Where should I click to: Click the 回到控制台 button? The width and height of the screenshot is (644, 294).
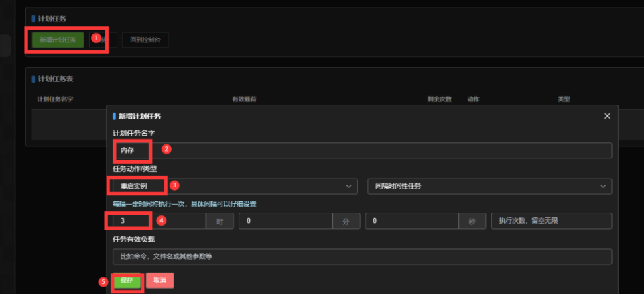click(x=145, y=40)
